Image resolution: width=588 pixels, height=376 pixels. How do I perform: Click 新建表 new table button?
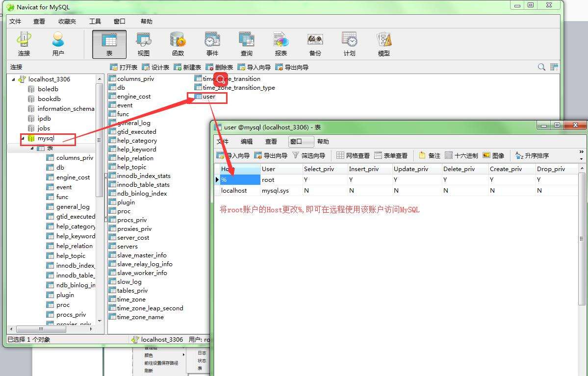[187, 67]
